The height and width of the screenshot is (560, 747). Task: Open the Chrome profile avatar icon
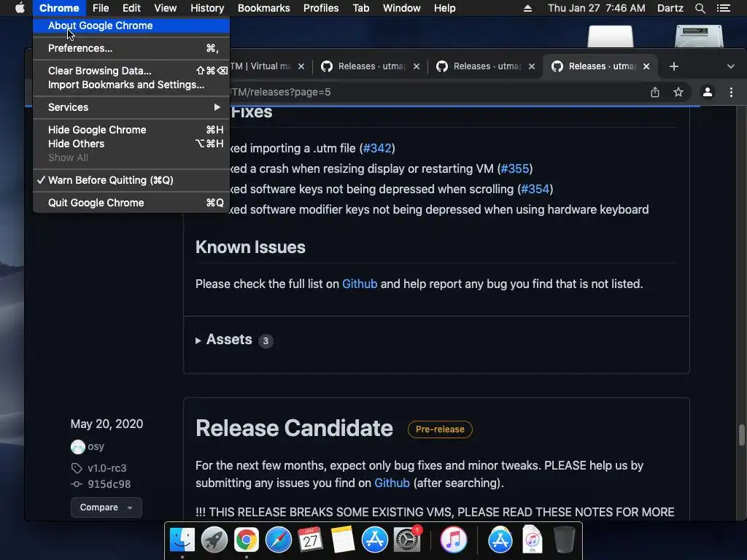click(x=708, y=92)
